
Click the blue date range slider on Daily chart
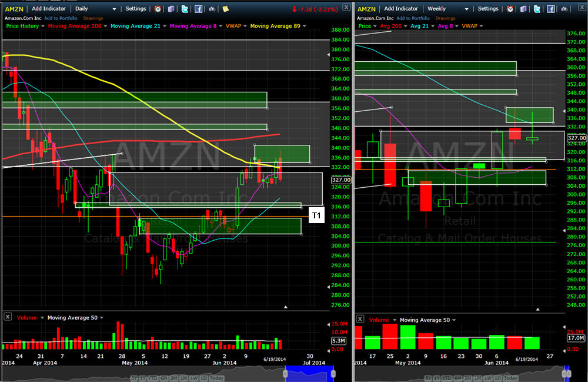pyautogui.click(x=309, y=373)
